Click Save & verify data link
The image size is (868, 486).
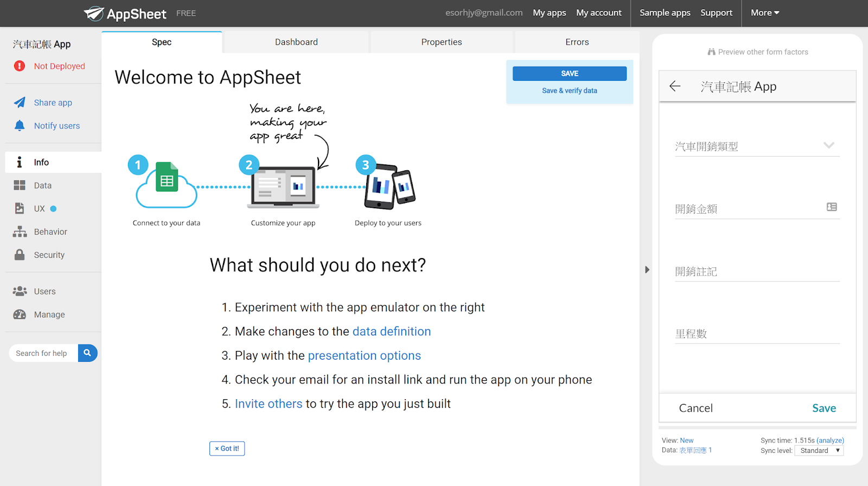570,91
